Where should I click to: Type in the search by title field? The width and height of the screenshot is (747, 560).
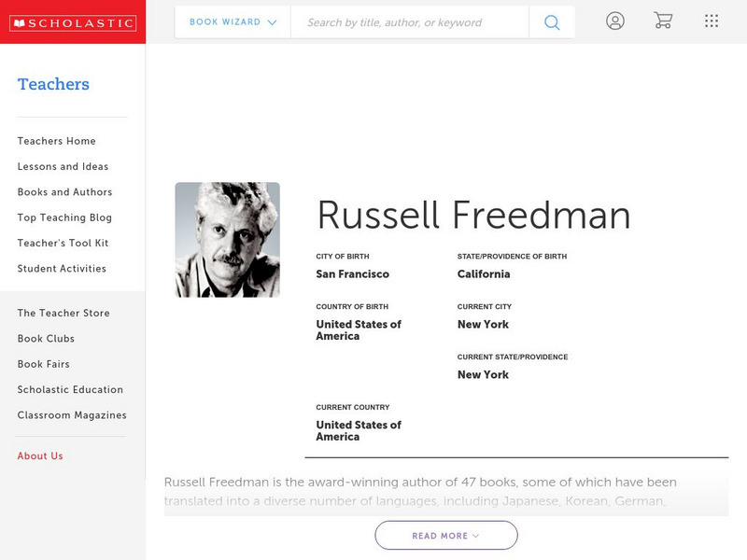[x=409, y=22]
